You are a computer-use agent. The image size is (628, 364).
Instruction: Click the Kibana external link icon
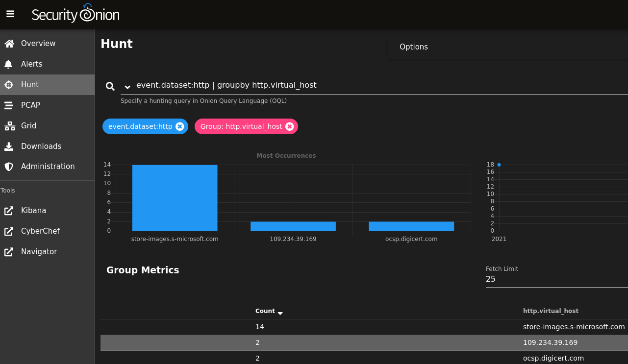9,211
